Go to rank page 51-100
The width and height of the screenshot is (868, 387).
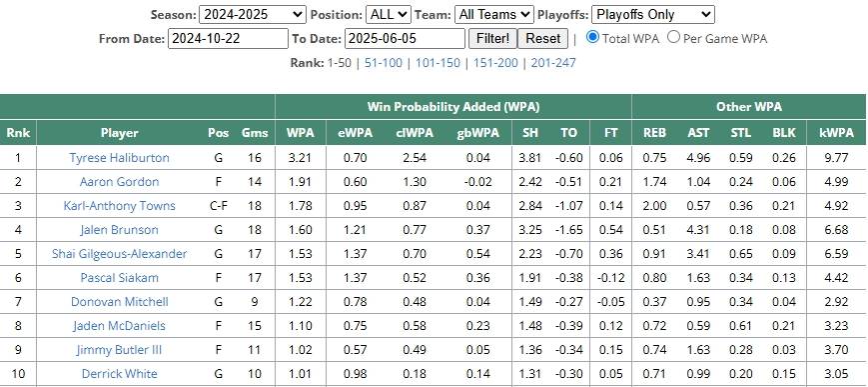pyautogui.click(x=384, y=63)
